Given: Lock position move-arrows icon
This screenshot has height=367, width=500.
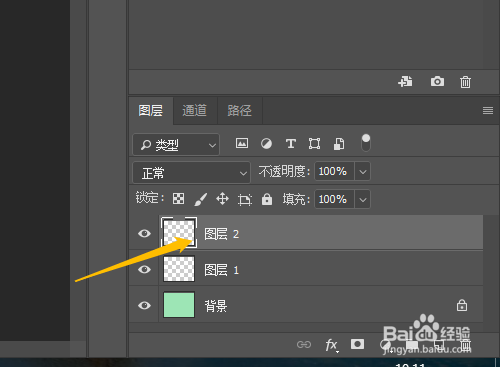Looking at the screenshot, I should [x=222, y=199].
